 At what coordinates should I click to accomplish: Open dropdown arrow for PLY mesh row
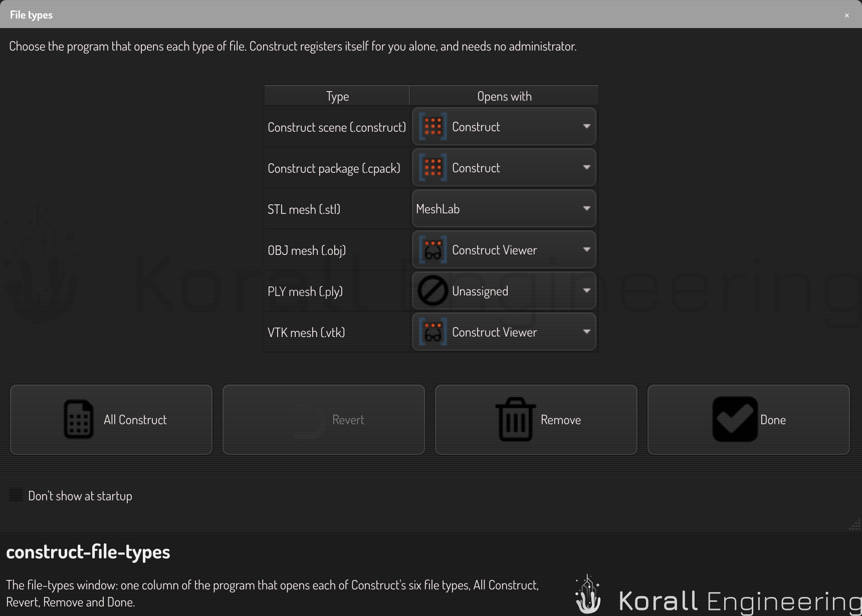(586, 290)
